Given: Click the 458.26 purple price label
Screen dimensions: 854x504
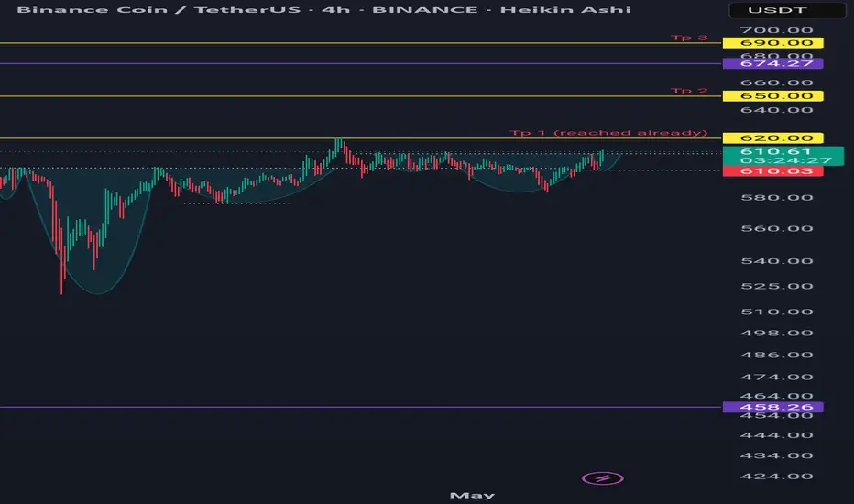Looking at the screenshot, I should point(772,407).
